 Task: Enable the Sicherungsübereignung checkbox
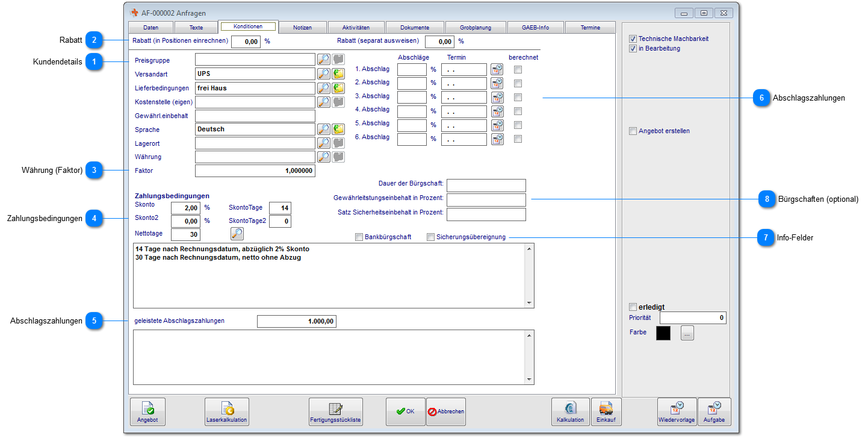point(430,237)
